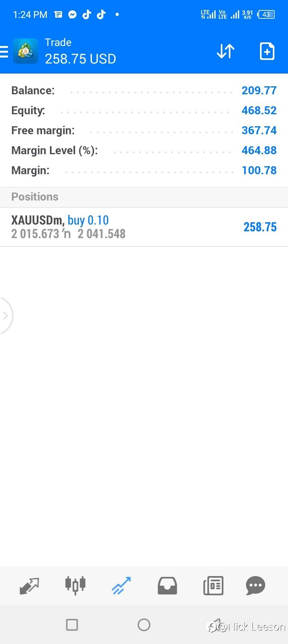Open the Chat messages bubble icon

(256, 586)
